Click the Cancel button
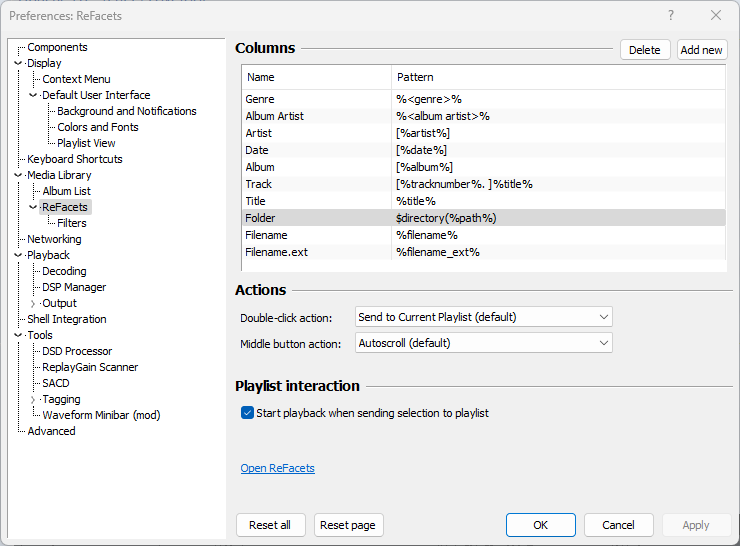 [x=618, y=525]
